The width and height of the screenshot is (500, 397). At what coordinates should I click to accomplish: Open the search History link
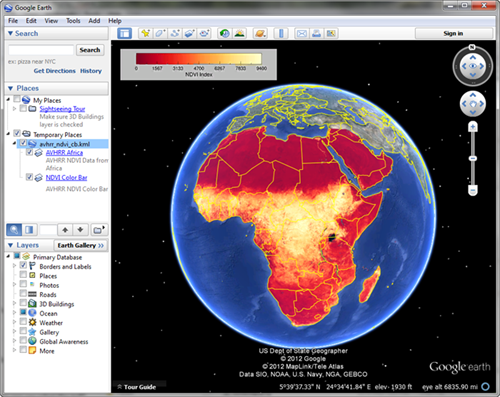[91, 71]
